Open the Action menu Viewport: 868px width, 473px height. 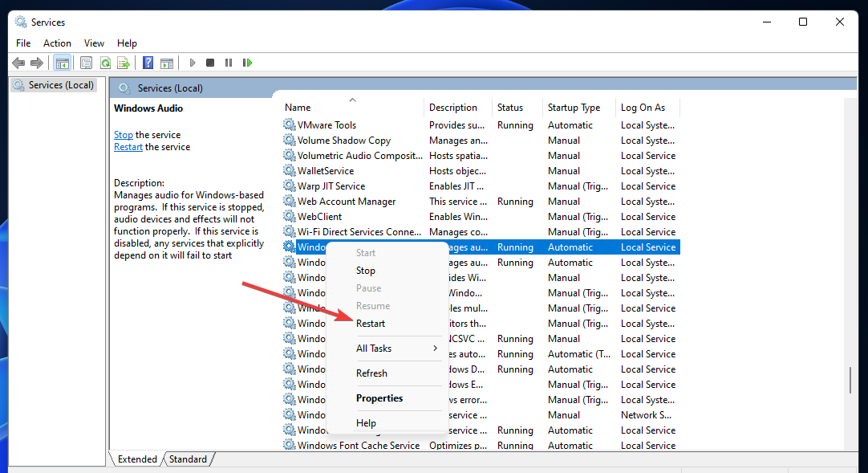click(x=57, y=43)
